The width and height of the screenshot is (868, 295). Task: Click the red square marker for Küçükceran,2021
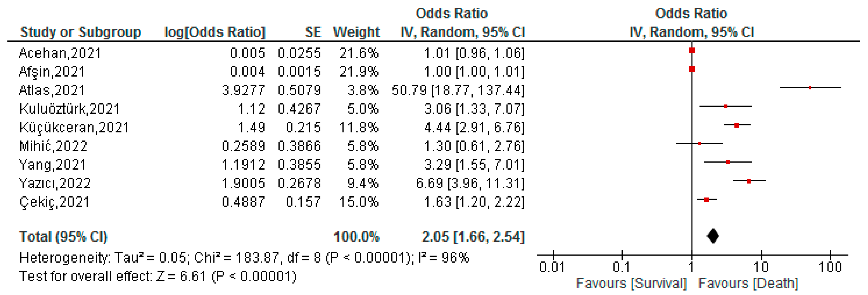coord(737,125)
